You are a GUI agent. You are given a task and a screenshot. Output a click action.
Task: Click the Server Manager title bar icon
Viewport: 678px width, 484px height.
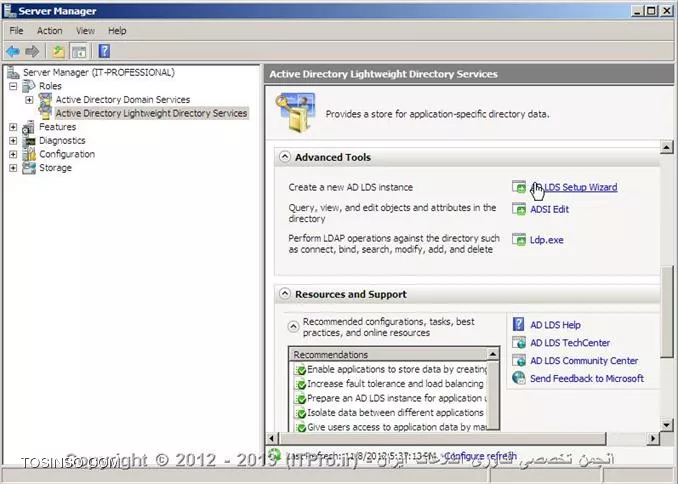click(x=10, y=10)
